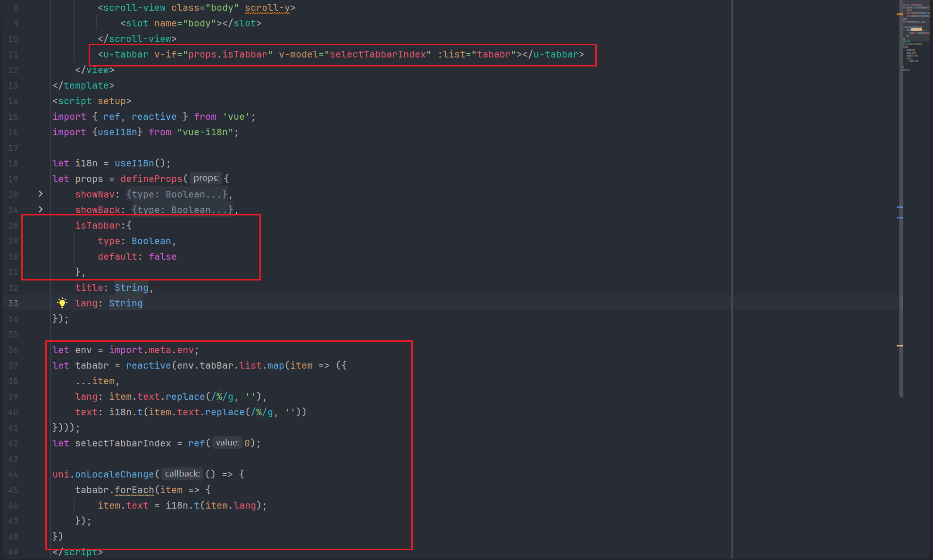This screenshot has height=560, width=933.
Task: Click line number 11 in the gutter
Action: (x=13, y=55)
